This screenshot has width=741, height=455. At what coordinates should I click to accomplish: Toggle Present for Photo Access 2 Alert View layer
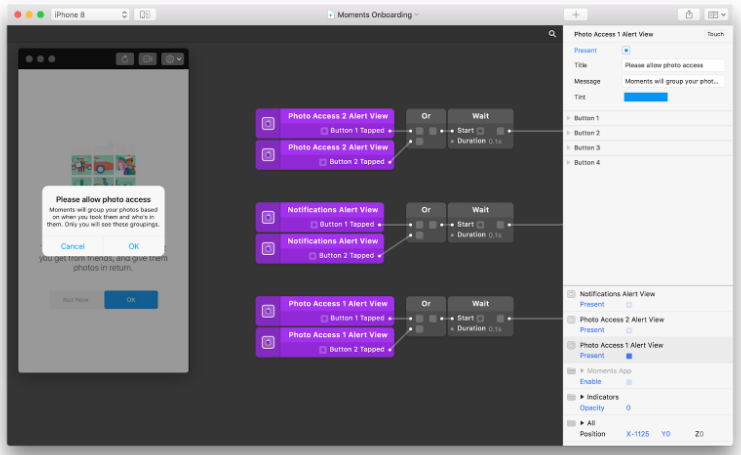(x=628, y=330)
